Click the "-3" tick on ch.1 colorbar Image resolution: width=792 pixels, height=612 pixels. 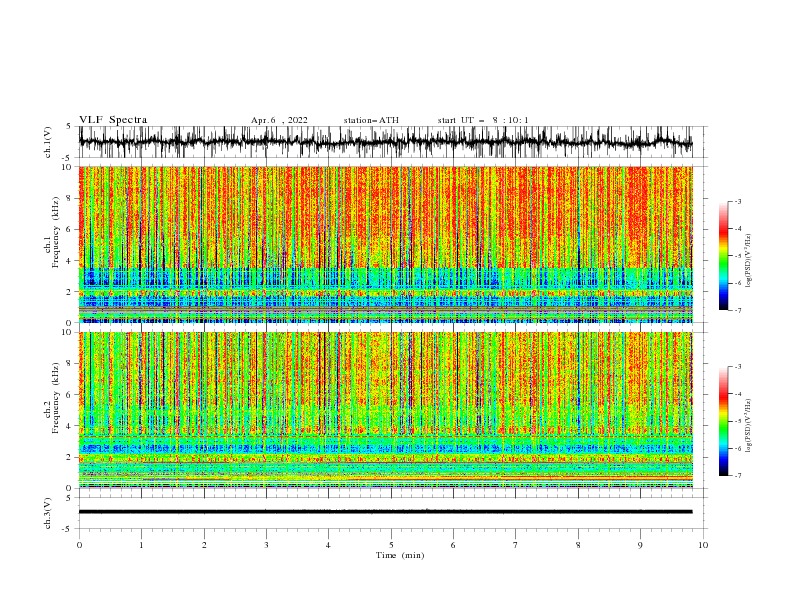[737, 201]
